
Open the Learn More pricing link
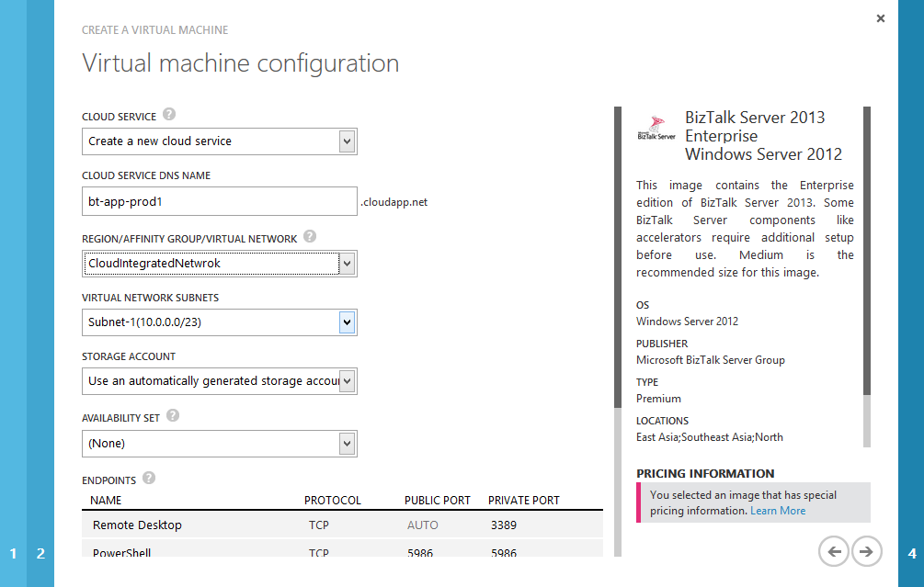pyautogui.click(x=778, y=511)
